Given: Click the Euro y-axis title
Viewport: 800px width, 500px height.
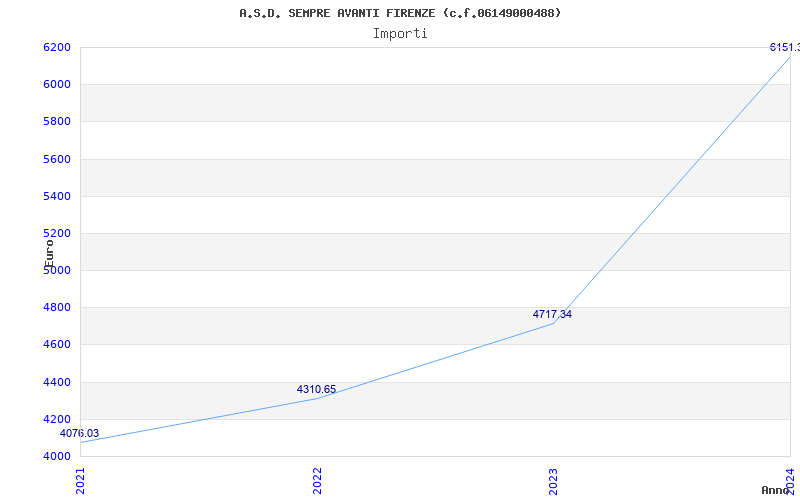Looking at the screenshot, I should click(x=49, y=254).
